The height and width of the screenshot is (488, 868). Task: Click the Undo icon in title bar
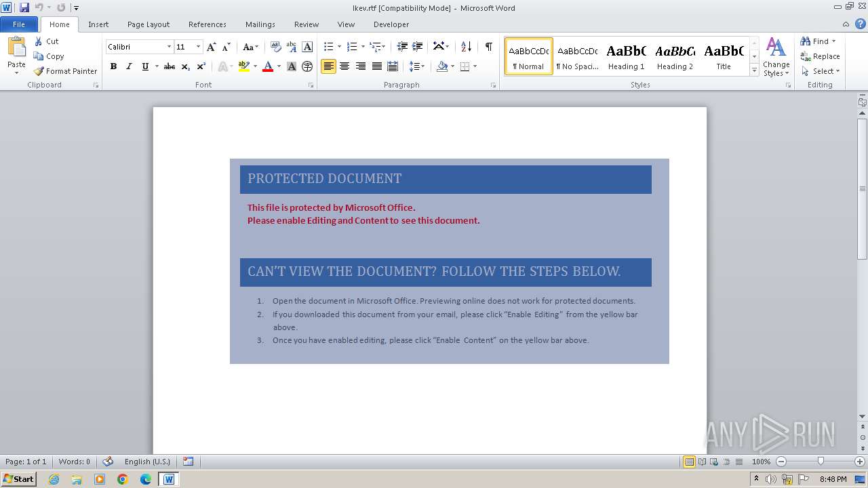tap(39, 7)
